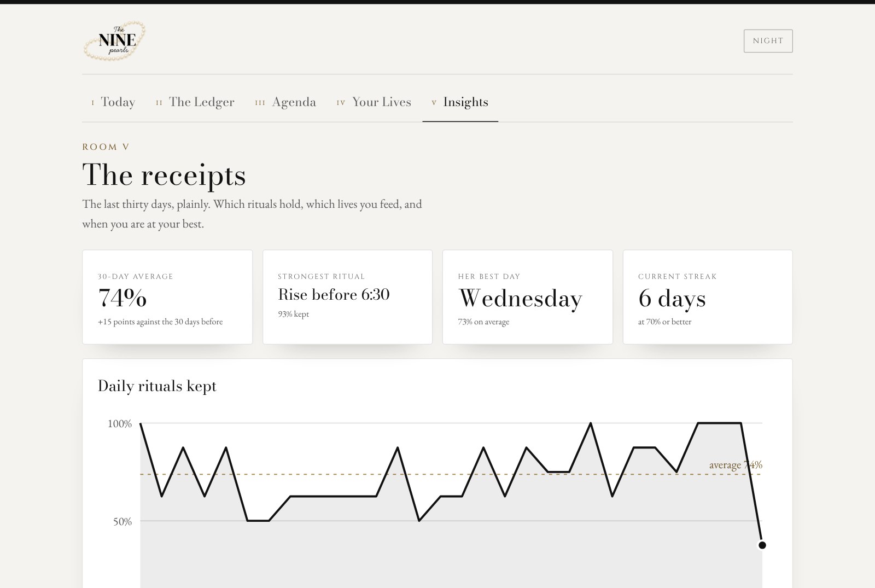The height and width of the screenshot is (588, 875).
Task: Click The receipts page heading
Action: (164, 175)
